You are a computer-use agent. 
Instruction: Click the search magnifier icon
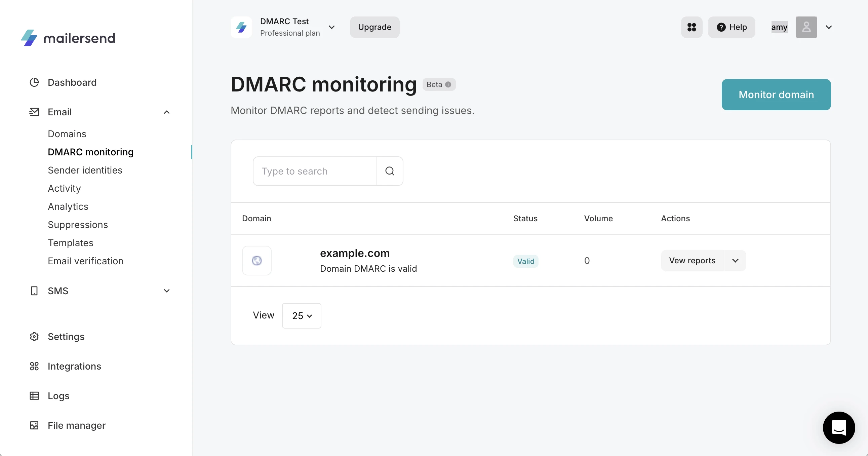(x=390, y=171)
